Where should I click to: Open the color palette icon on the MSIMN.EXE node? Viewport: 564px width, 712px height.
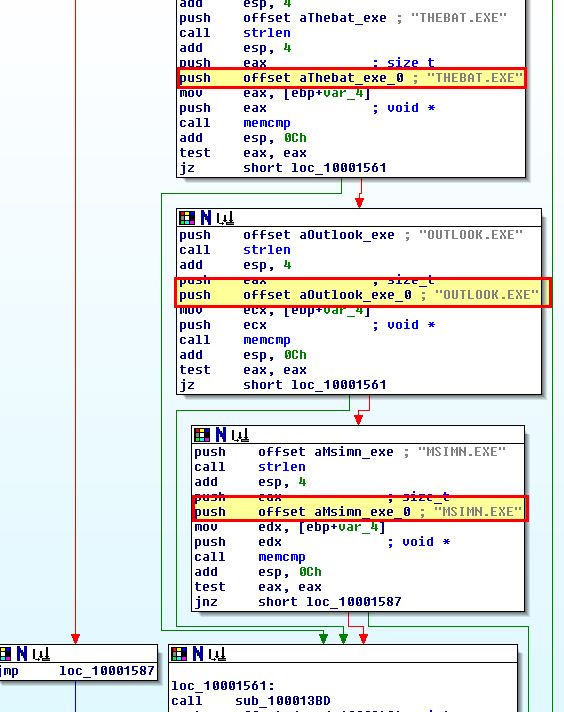202,435
